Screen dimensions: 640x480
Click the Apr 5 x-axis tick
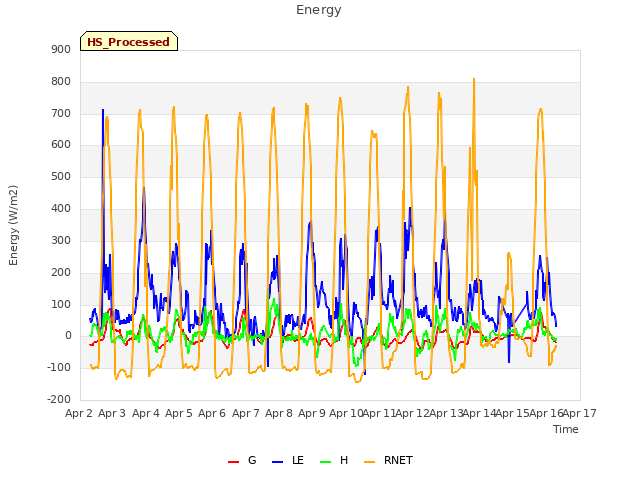tap(179, 413)
